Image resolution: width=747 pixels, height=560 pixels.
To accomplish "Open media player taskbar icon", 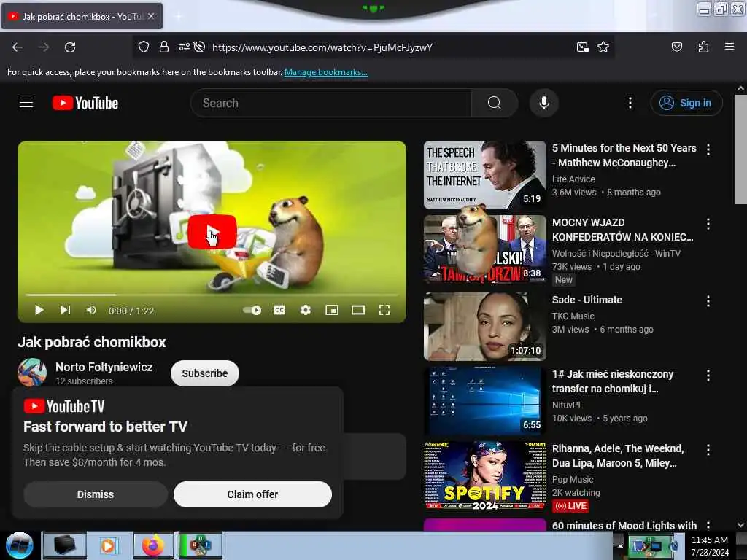I will pos(108,545).
